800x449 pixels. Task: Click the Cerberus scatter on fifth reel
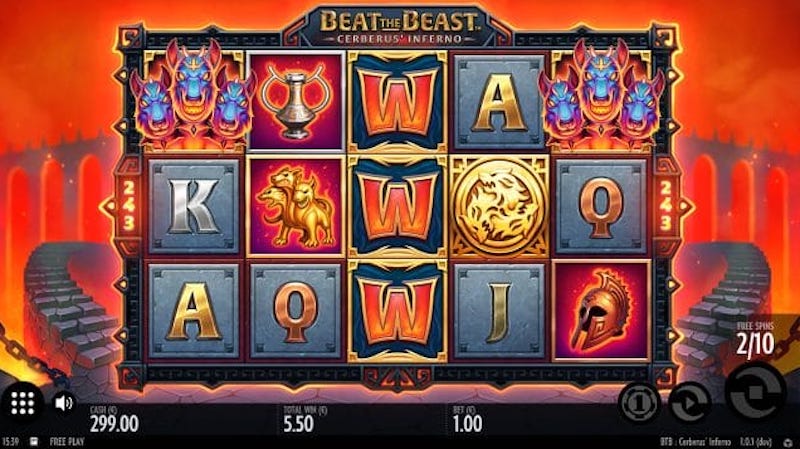[601, 96]
